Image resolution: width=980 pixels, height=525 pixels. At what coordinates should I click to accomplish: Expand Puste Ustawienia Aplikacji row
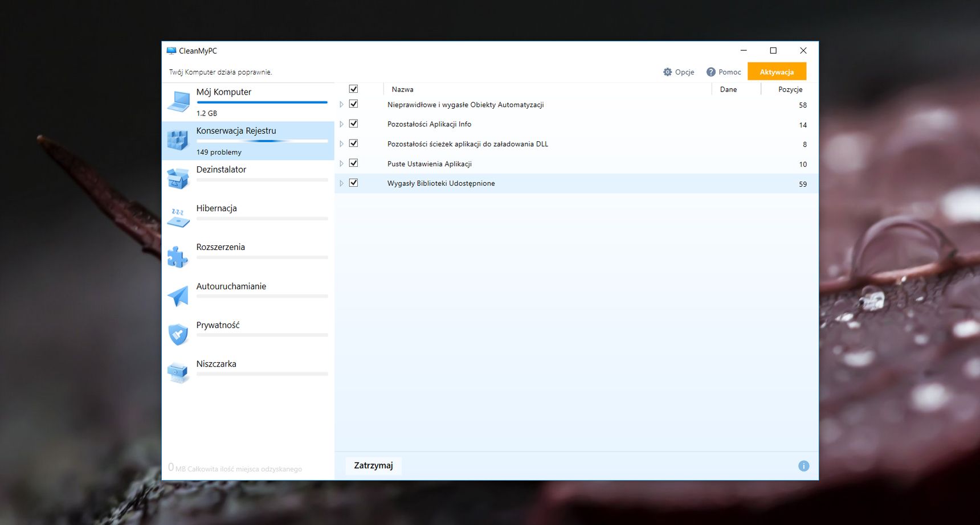click(341, 163)
